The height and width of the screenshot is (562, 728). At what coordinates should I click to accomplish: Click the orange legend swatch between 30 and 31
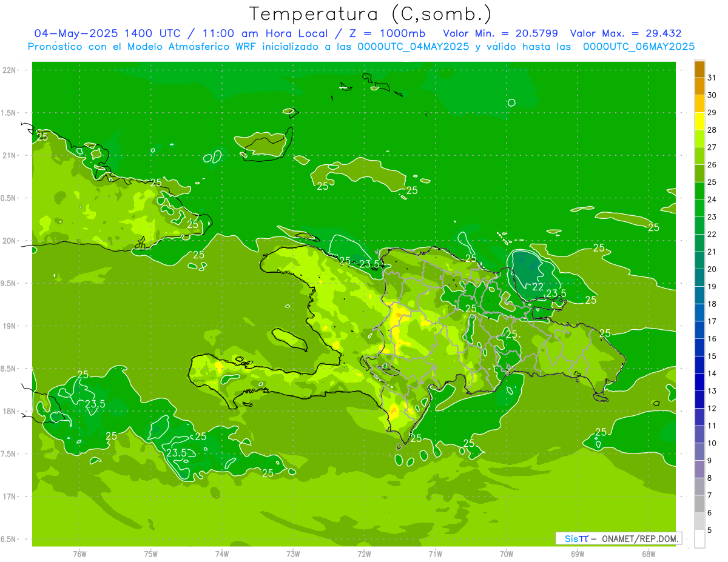pos(699,86)
